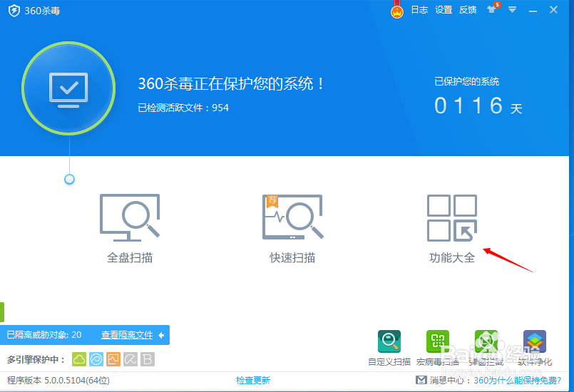Launch the 快速扫描 quick scan

[x=292, y=228]
